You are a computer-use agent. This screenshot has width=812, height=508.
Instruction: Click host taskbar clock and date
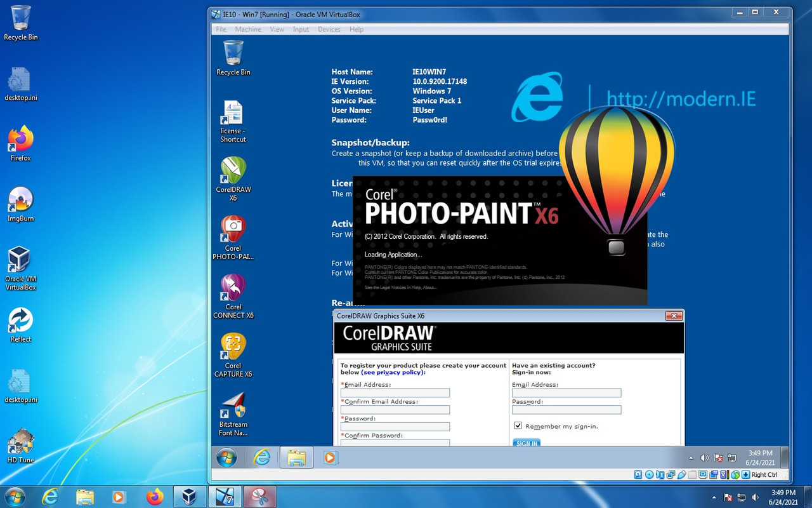point(782,497)
